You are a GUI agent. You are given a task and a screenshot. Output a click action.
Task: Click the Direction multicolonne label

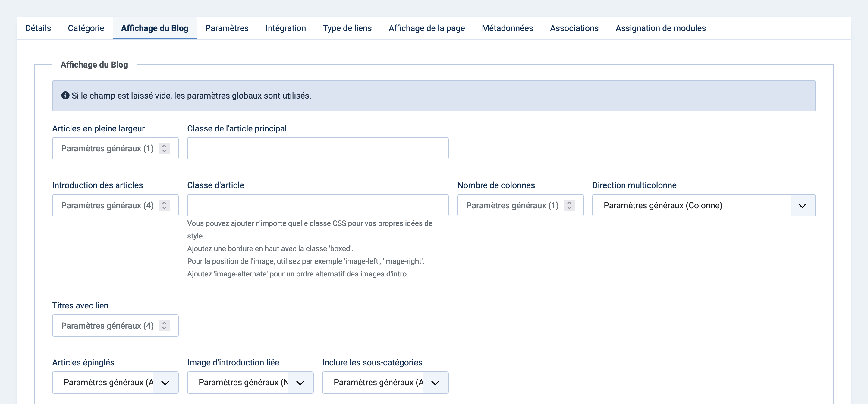634,185
